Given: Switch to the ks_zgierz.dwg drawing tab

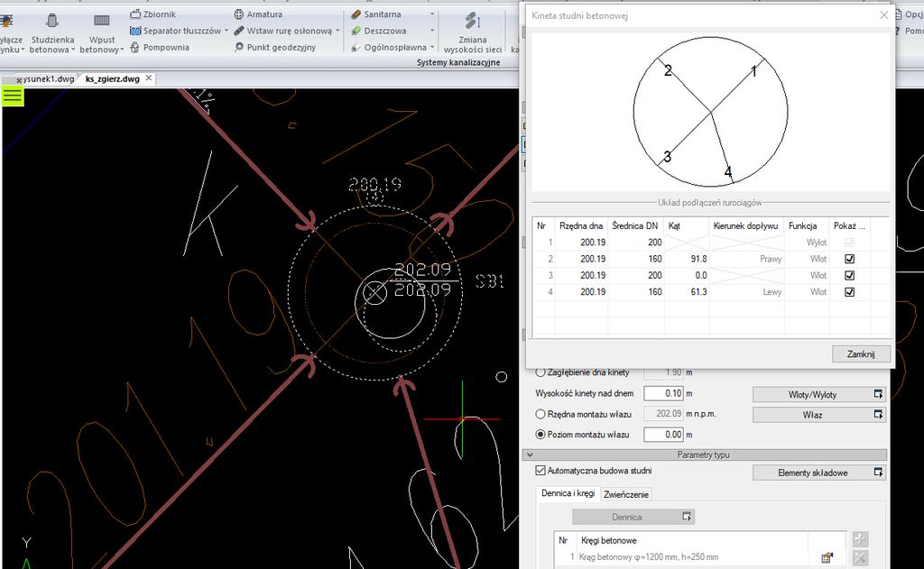Looking at the screenshot, I should (113, 78).
